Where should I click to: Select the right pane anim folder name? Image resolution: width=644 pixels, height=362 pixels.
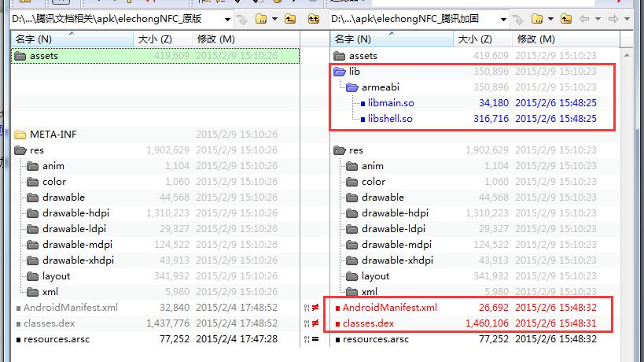click(373, 166)
